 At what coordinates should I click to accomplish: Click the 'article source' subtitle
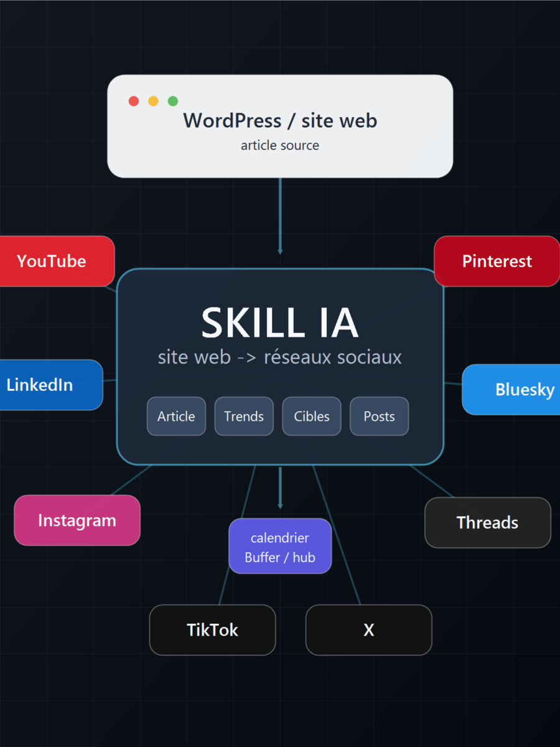pos(280,146)
